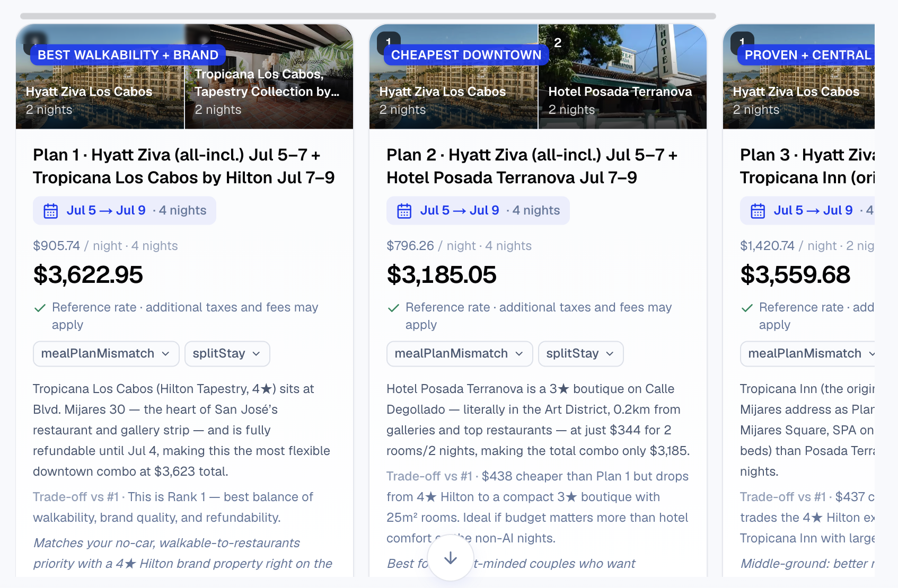Click Plan 1 reference rate checkmark icon
The height and width of the screenshot is (588, 898).
pyautogui.click(x=40, y=308)
